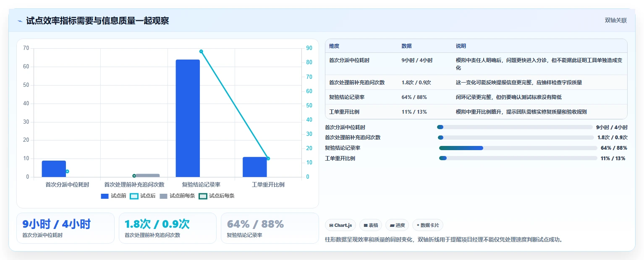Click the 工单重开比例 x-axis label
The image size is (644, 260).
[x=268, y=185]
